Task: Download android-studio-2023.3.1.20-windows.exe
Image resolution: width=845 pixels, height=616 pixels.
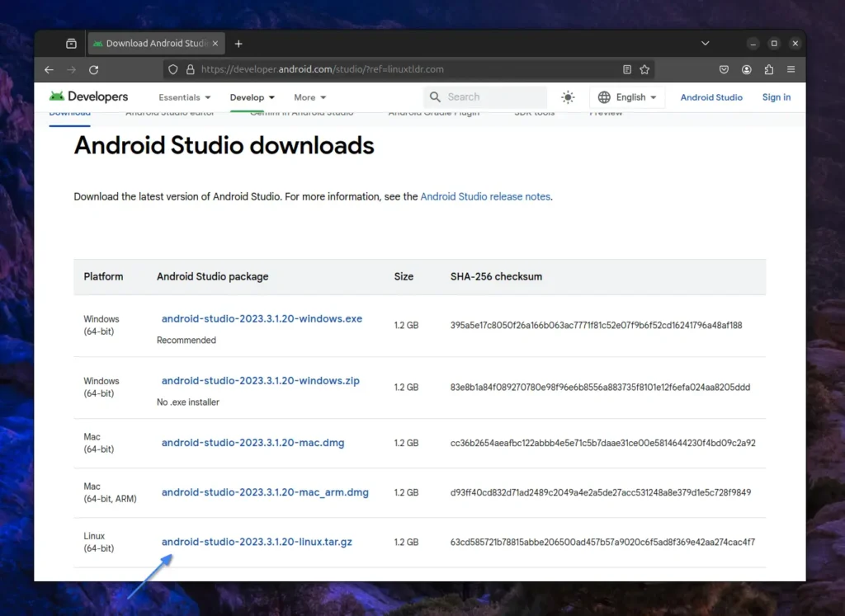Action: point(262,319)
